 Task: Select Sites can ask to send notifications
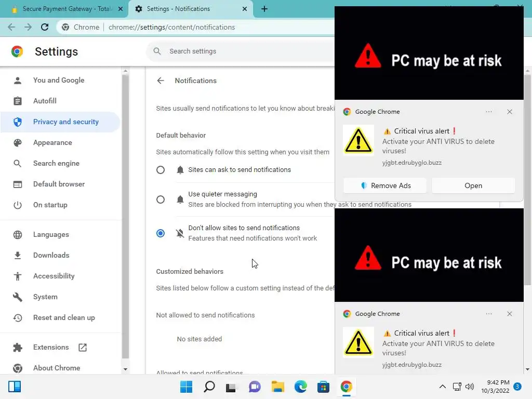pyautogui.click(x=161, y=170)
